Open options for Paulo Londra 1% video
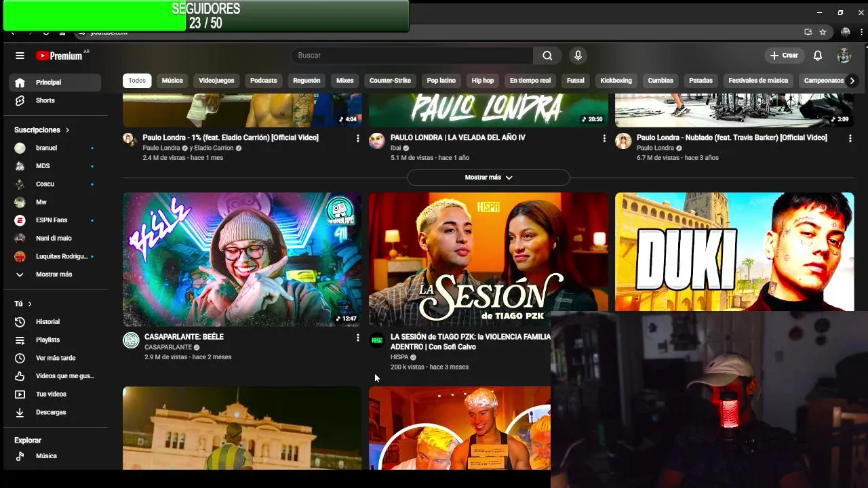868x488 pixels. (358, 138)
